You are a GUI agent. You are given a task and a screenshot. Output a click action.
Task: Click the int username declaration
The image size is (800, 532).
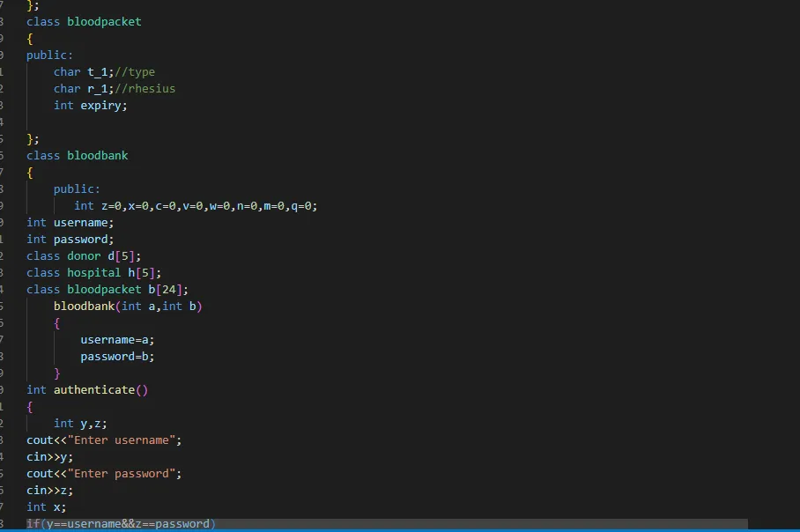point(68,222)
